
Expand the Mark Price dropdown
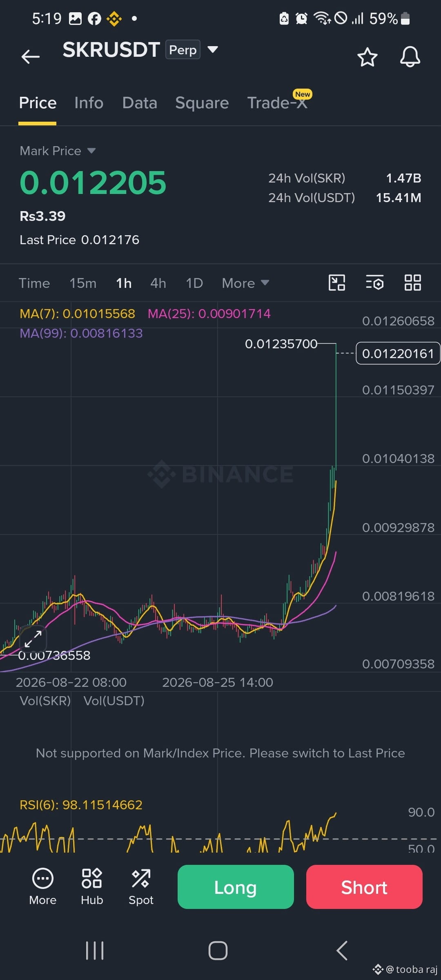pyautogui.click(x=58, y=151)
